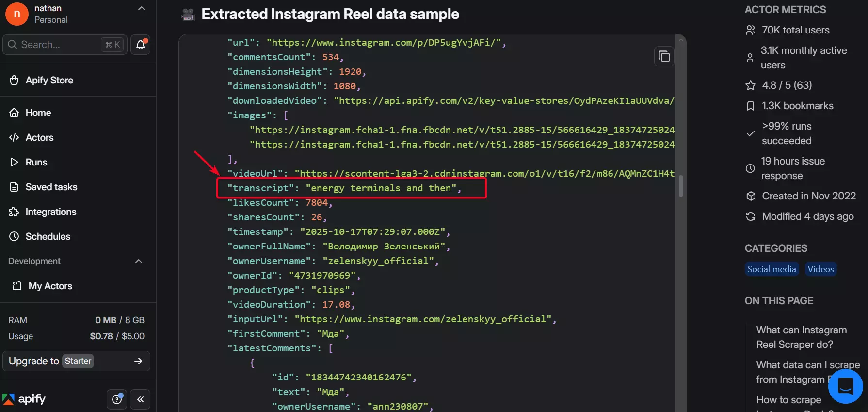Open the Actors section
Image resolution: width=868 pixels, height=412 pixels.
point(39,137)
